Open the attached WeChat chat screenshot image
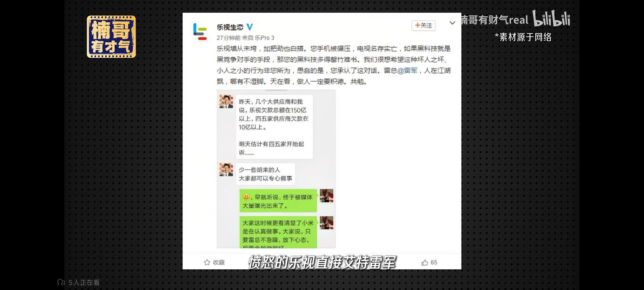 [x=276, y=169]
